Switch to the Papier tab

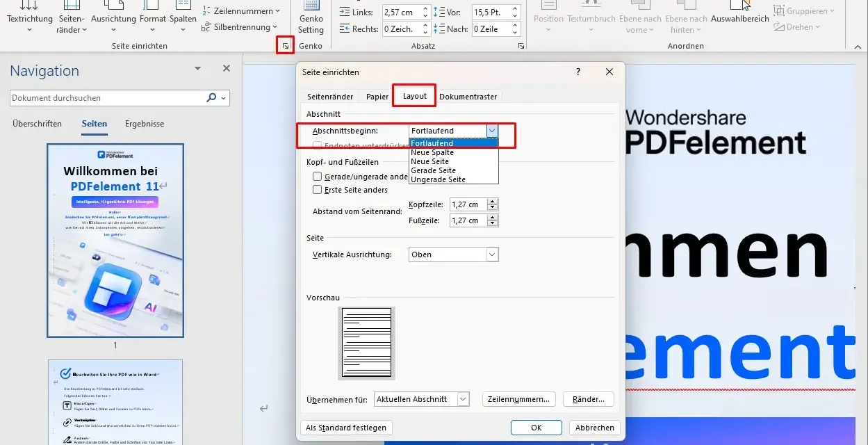(x=377, y=97)
